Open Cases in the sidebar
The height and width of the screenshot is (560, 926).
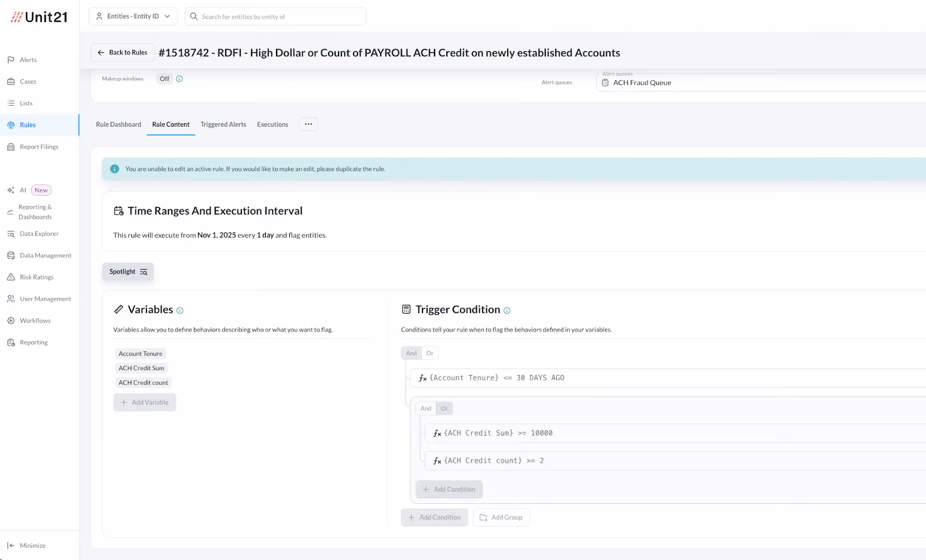point(28,82)
